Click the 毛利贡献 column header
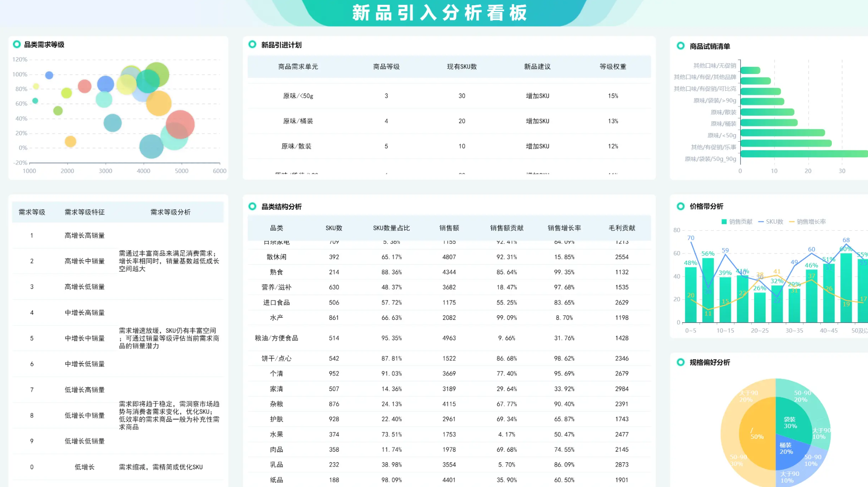Image resolution: width=868 pixels, height=487 pixels. pos(622,228)
